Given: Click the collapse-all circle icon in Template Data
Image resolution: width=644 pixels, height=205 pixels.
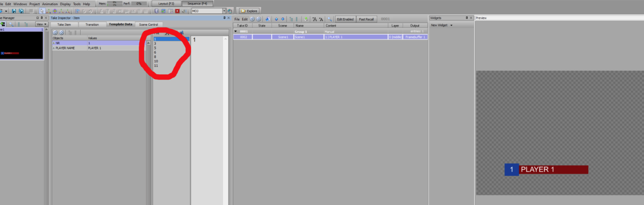Looking at the screenshot, I should 55,32.
